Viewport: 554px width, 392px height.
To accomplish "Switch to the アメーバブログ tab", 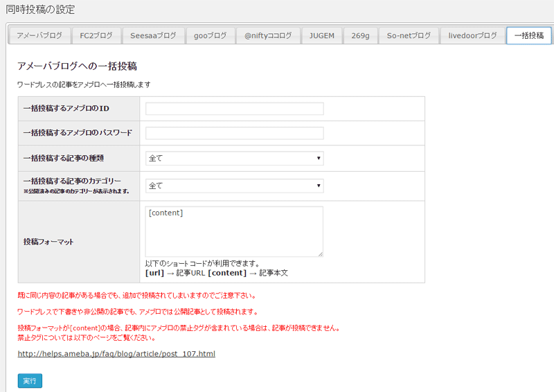I will coord(39,35).
